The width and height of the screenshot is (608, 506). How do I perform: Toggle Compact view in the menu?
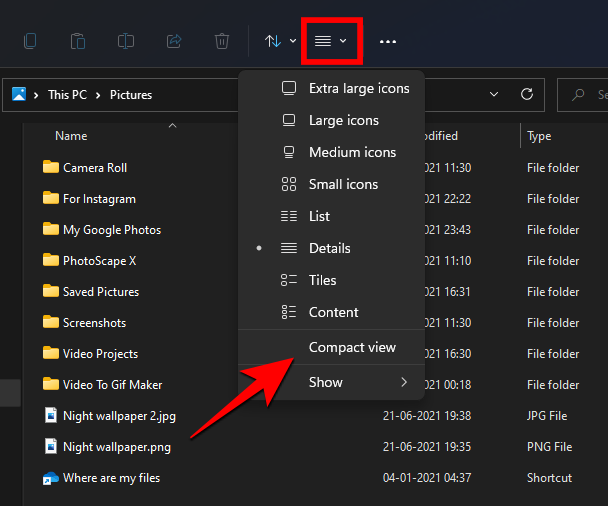[352, 347]
